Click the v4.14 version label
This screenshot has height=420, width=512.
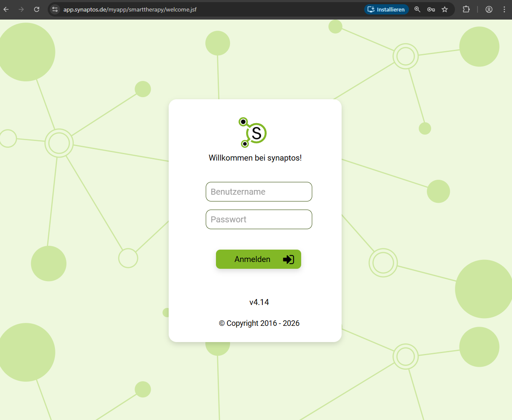click(259, 302)
